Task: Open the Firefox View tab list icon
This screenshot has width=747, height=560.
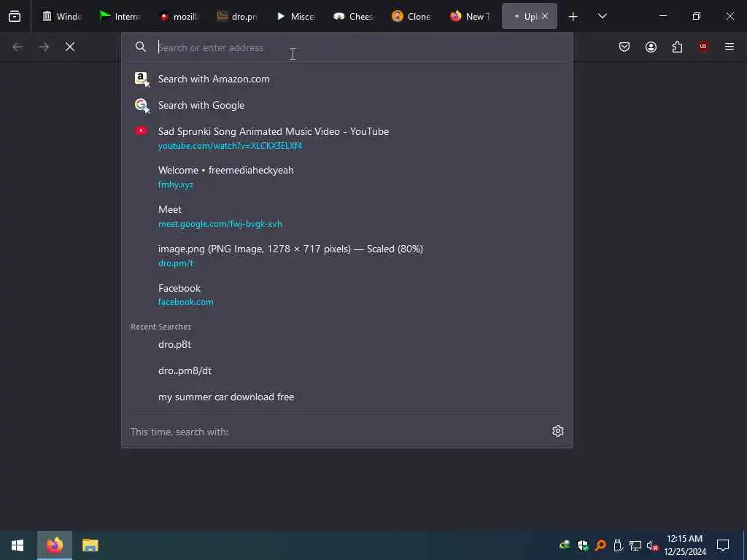Action: [15, 16]
